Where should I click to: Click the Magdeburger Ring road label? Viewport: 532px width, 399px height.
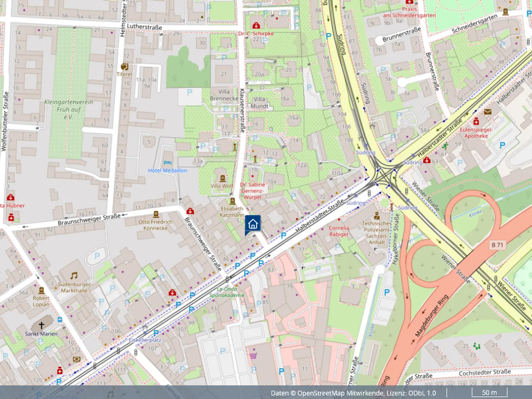(x=431, y=316)
